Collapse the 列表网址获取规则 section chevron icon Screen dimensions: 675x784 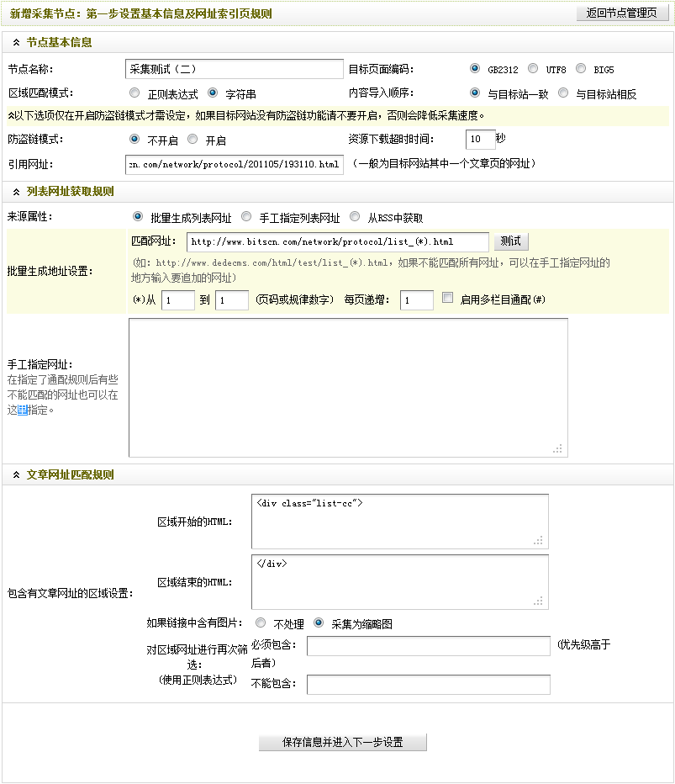pyautogui.click(x=16, y=192)
